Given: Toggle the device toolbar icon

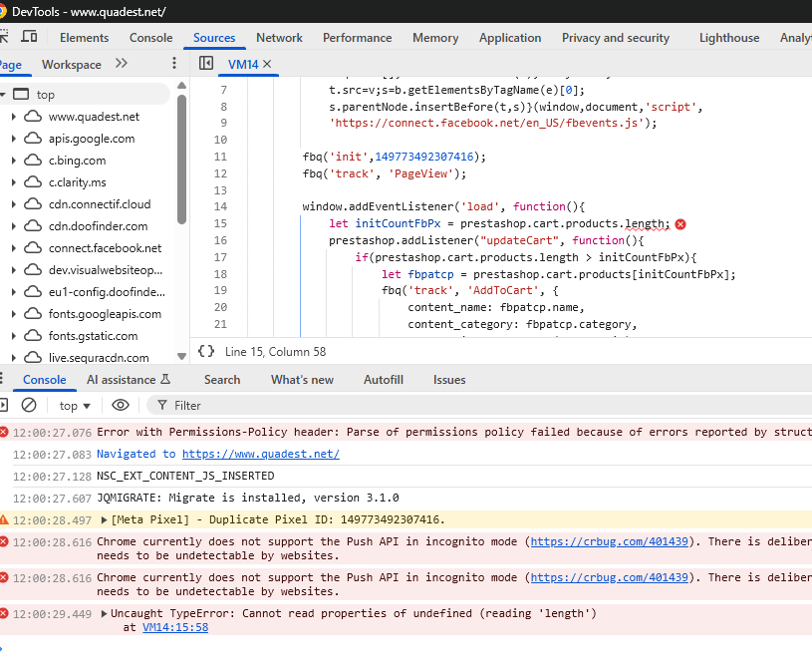Looking at the screenshot, I should (x=29, y=37).
